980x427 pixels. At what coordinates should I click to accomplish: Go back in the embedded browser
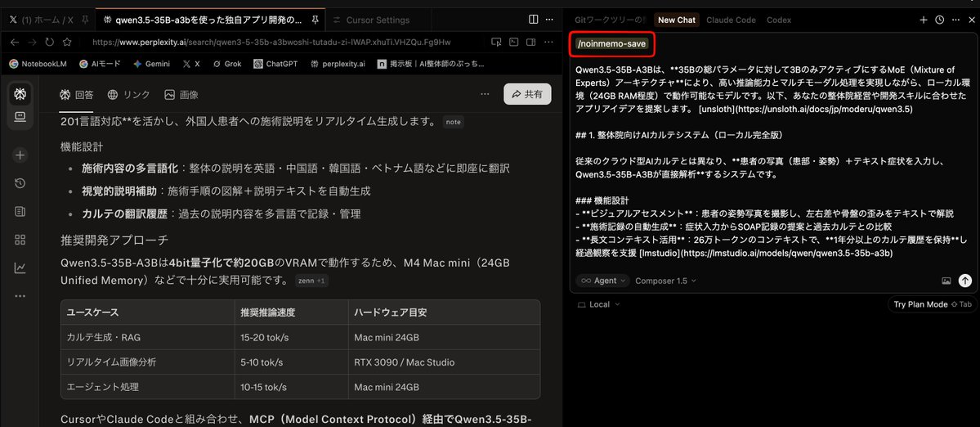coord(15,43)
